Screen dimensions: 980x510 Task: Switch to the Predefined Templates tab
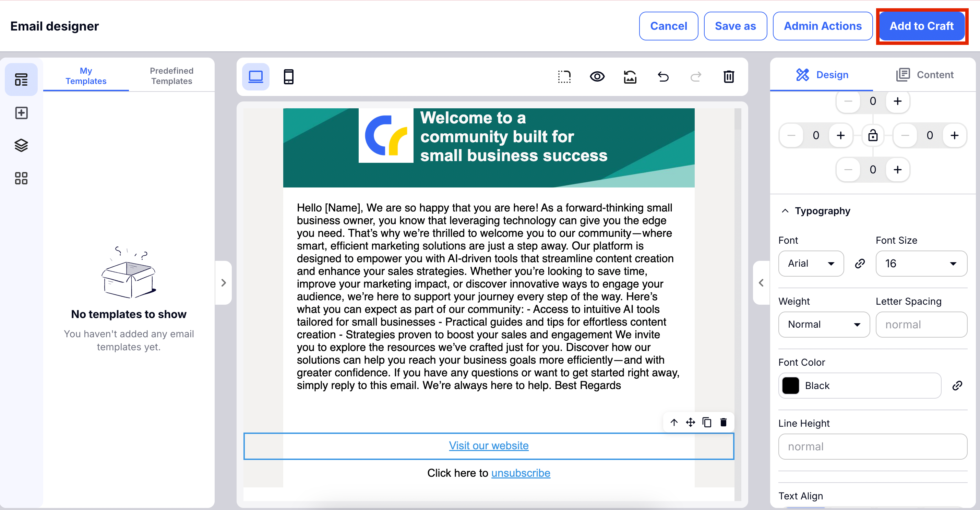tap(171, 76)
